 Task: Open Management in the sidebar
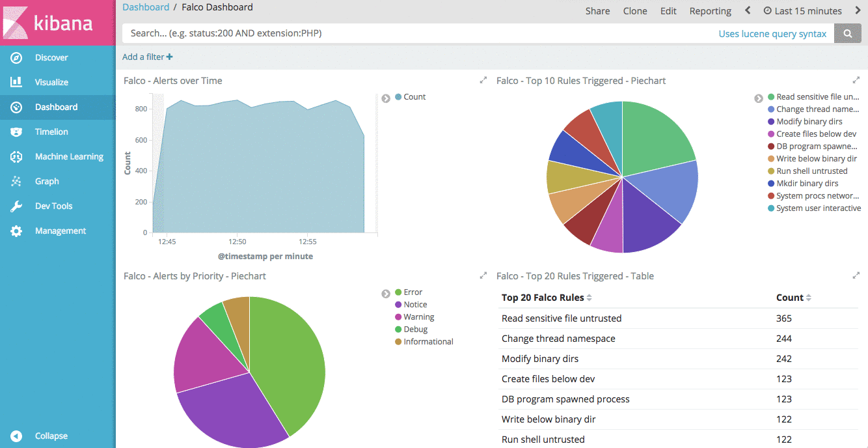61,231
